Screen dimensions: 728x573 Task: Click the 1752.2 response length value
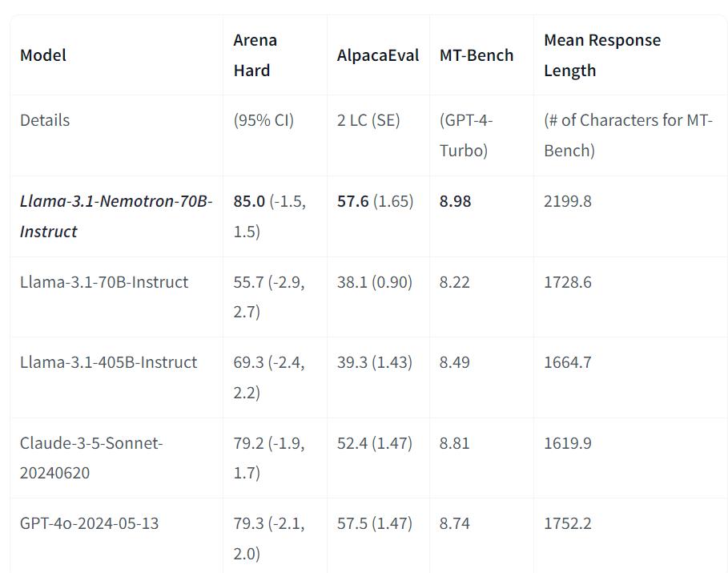point(567,523)
